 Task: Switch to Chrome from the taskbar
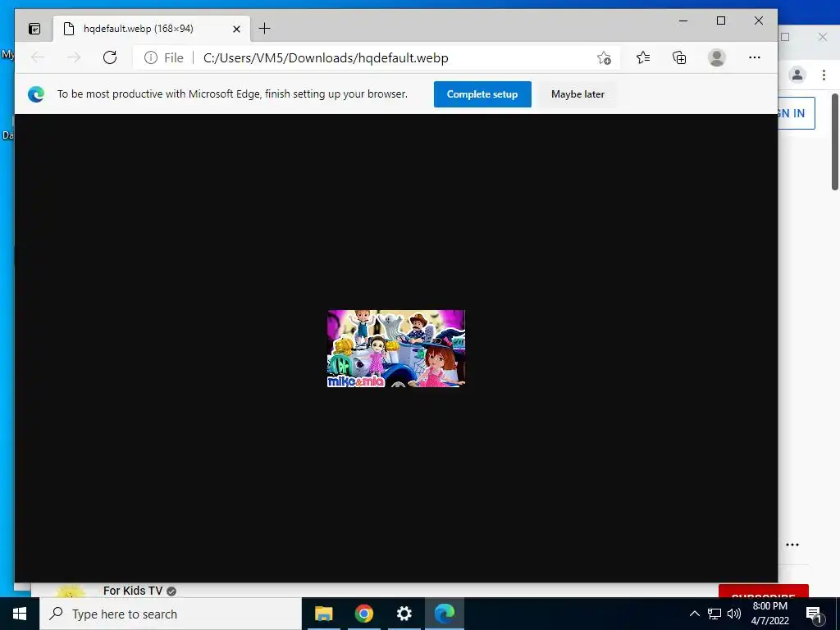(x=363, y=614)
